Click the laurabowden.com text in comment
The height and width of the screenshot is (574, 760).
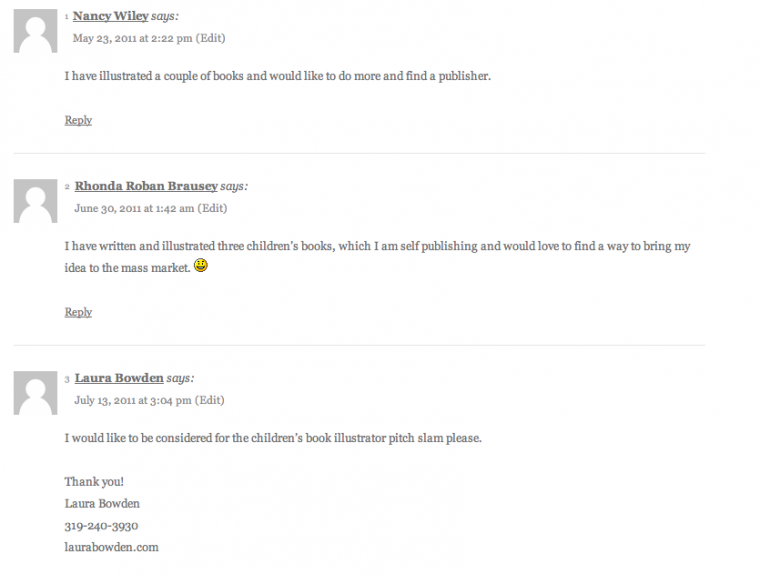[111, 547]
